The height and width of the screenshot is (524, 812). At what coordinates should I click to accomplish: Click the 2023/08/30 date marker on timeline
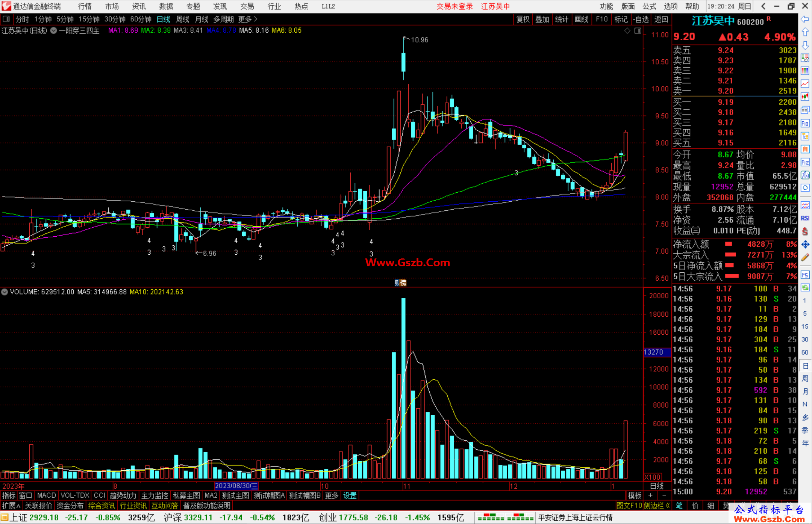click(x=236, y=486)
